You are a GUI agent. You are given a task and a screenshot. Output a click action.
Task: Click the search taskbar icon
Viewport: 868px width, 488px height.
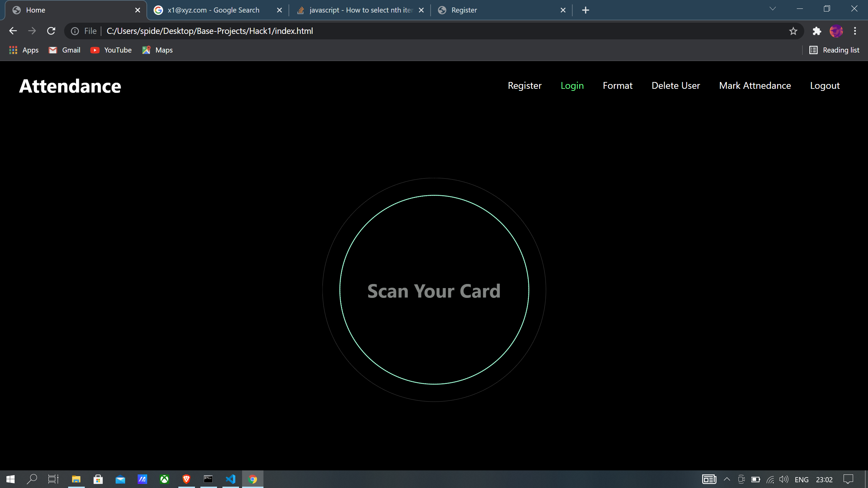tap(32, 479)
